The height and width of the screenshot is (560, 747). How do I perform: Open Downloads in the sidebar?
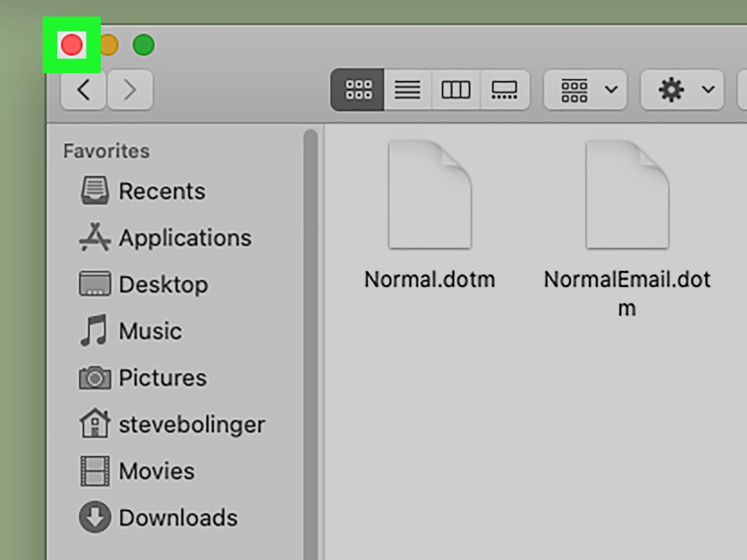tap(178, 517)
